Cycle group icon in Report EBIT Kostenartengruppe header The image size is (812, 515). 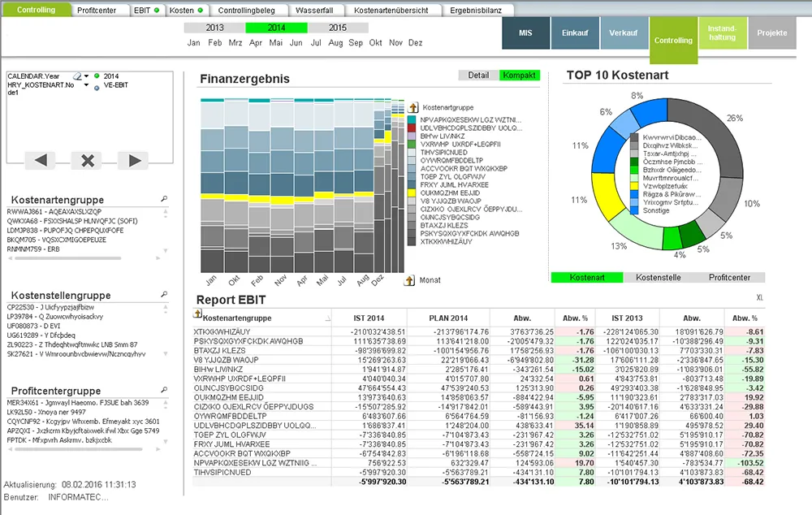(x=197, y=314)
